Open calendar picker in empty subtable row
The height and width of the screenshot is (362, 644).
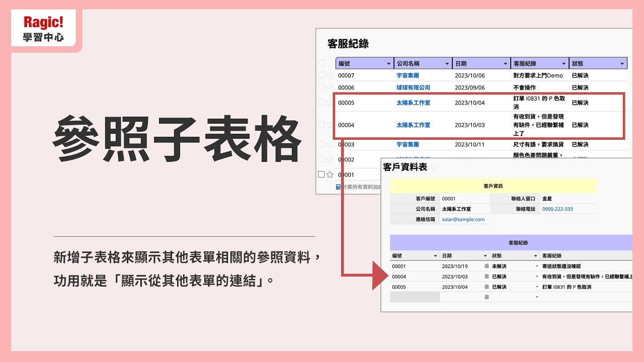tap(487, 297)
